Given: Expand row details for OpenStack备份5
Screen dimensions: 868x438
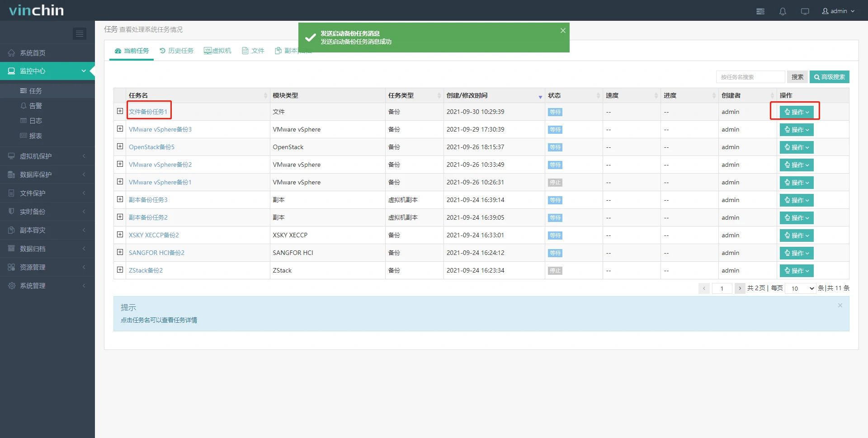Looking at the screenshot, I should [120, 146].
